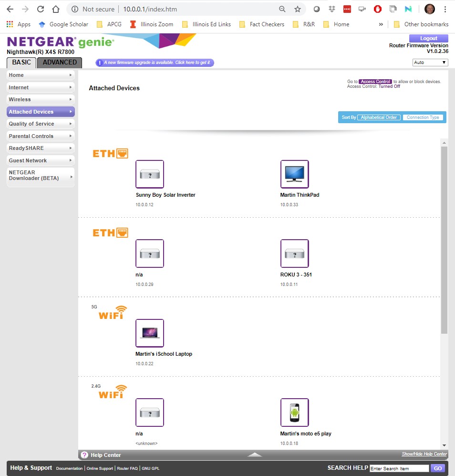
Task: Open the GNU GPL footer link
Action: click(x=150, y=468)
